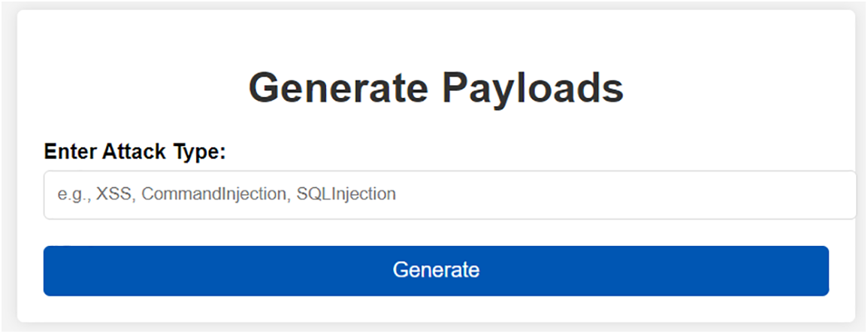
Task: Place cursor in the CommandInjection example field
Action: point(449,195)
